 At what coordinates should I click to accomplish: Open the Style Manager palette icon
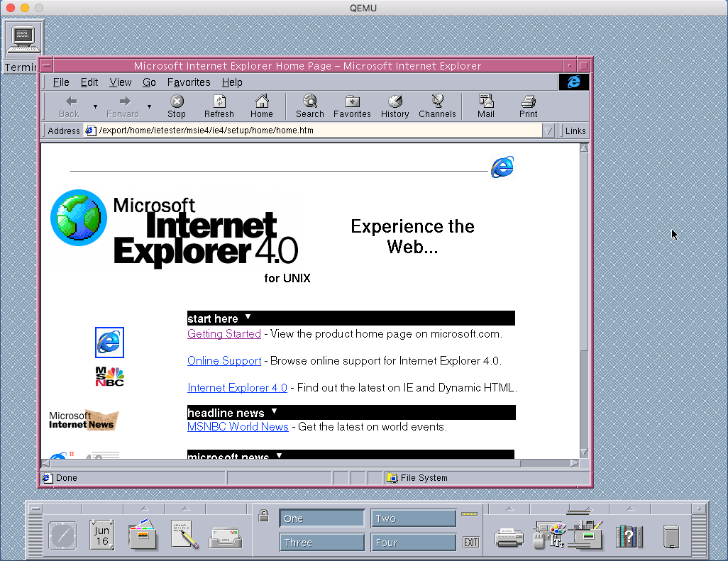pos(550,535)
